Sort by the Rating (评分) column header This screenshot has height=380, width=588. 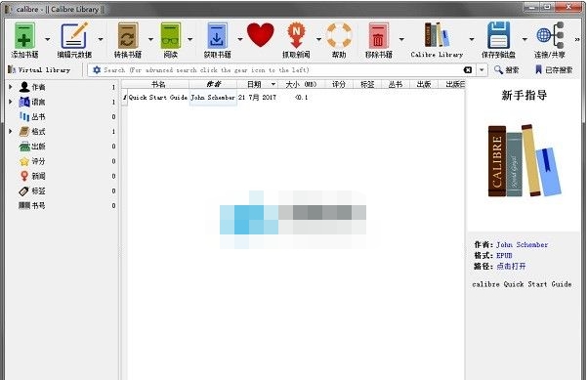339,84
